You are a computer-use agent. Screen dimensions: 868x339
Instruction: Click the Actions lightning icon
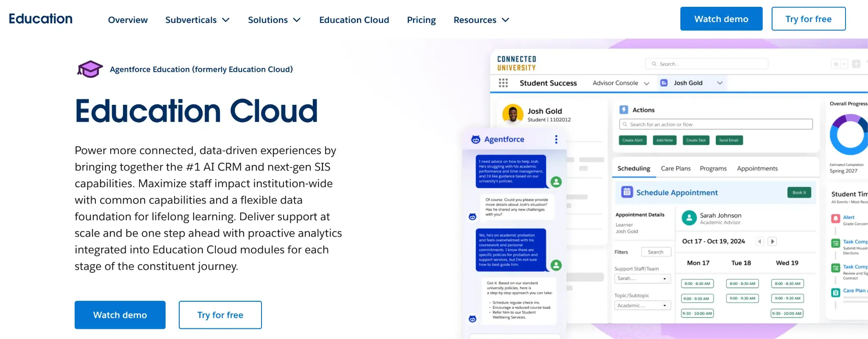click(x=623, y=110)
